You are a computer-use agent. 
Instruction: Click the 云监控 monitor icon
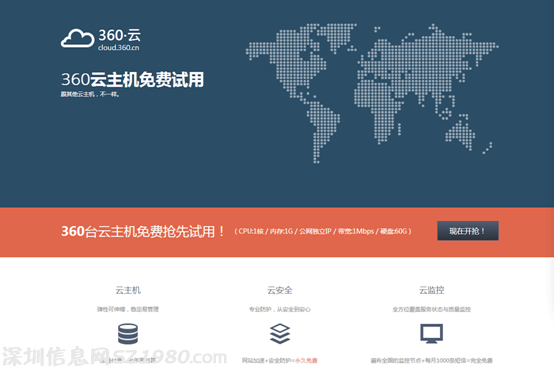pos(431,334)
